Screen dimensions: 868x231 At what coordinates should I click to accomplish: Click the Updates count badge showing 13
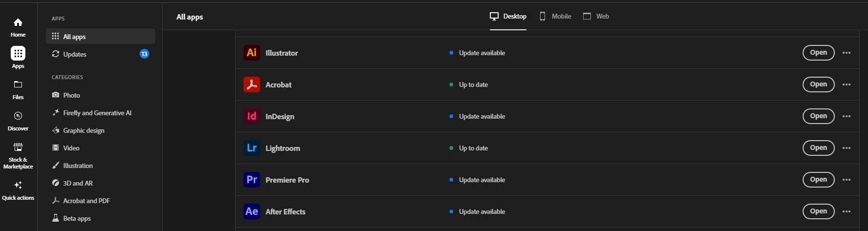point(144,54)
